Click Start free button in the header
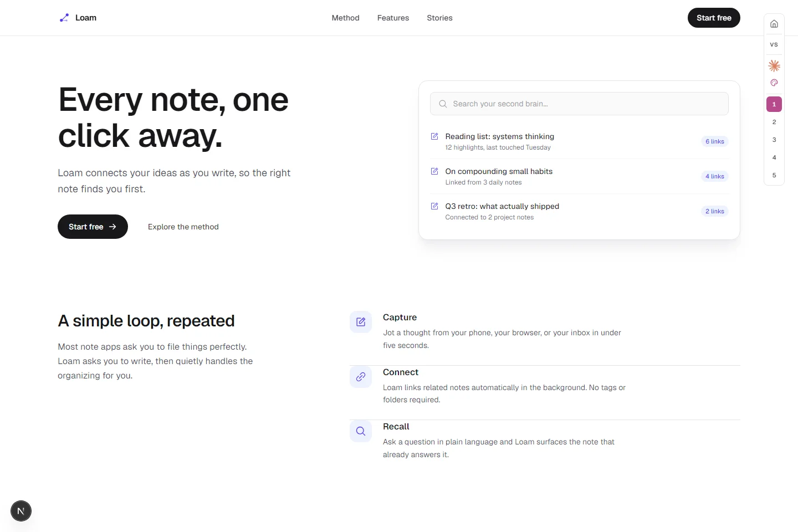 tap(714, 18)
